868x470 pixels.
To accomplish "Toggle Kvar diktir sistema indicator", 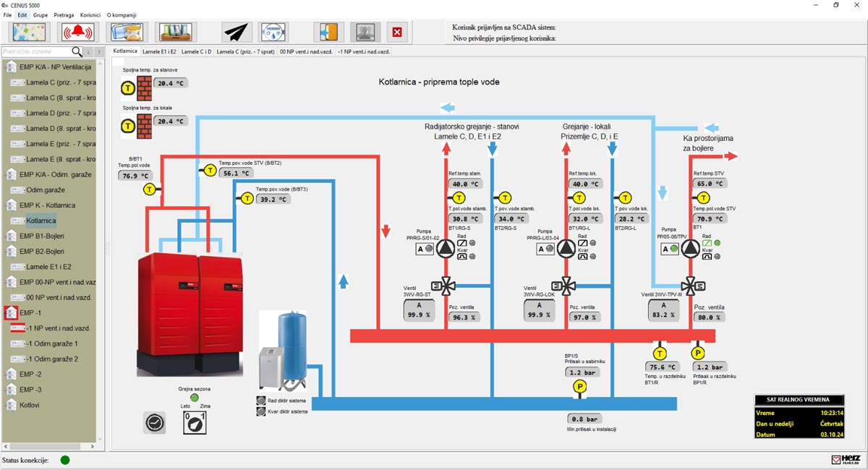I will [261, 411].
